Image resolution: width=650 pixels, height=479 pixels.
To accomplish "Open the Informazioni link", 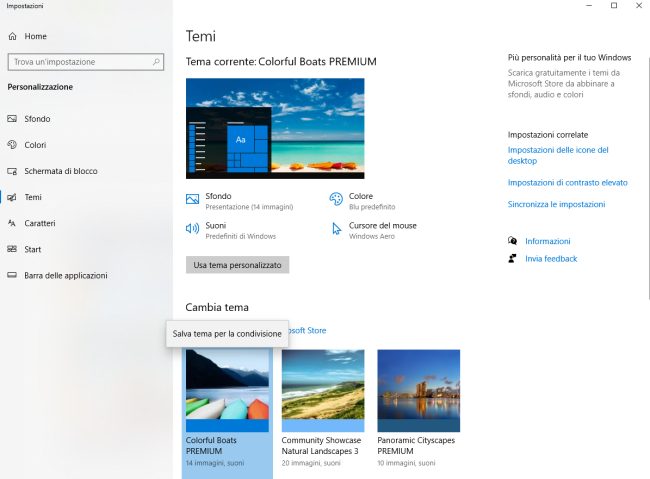I will (x=548, y=241).
